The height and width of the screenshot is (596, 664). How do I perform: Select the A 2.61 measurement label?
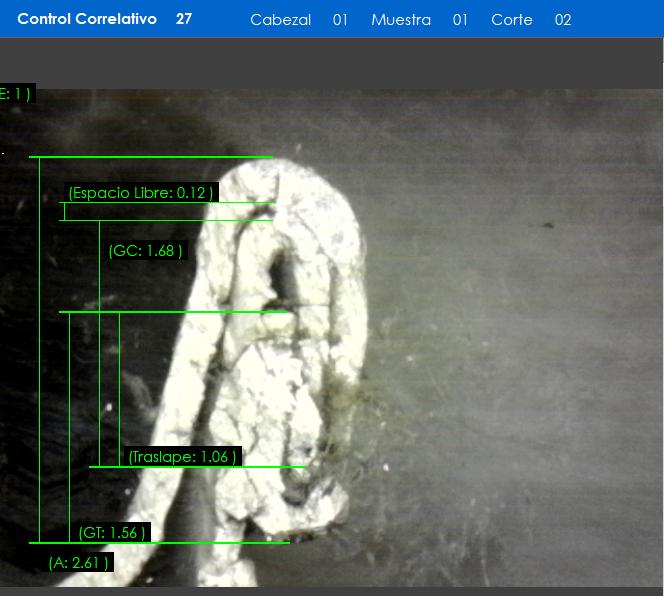point(79,563)
